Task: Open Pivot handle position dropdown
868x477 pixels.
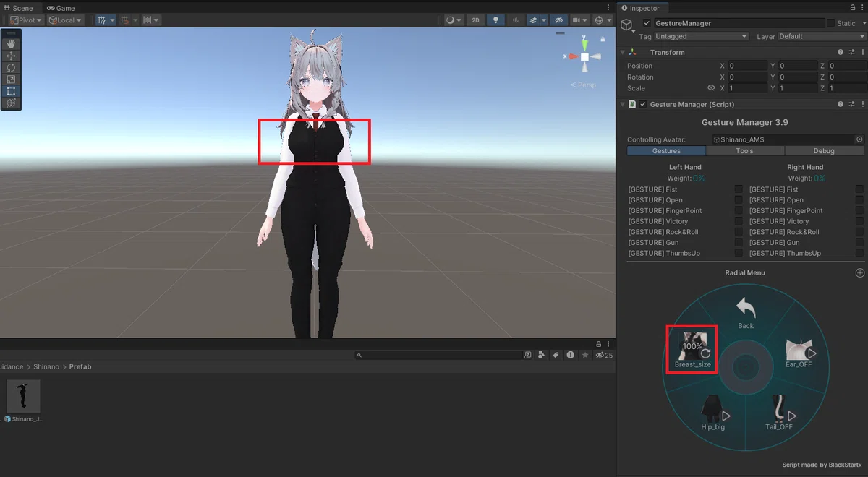Action: point(26,20)
